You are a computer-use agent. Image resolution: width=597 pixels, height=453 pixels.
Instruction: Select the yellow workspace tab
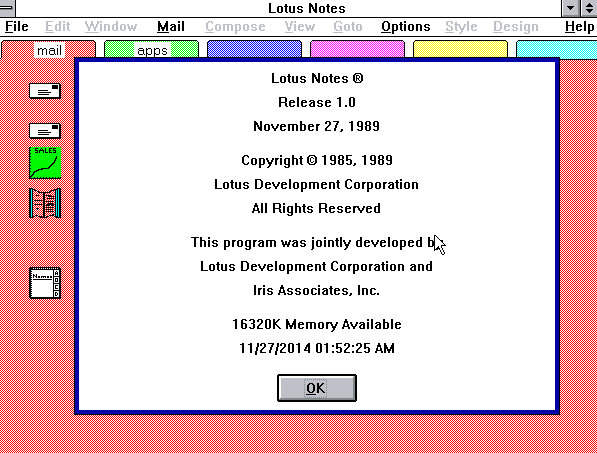[x=460, y=49]
